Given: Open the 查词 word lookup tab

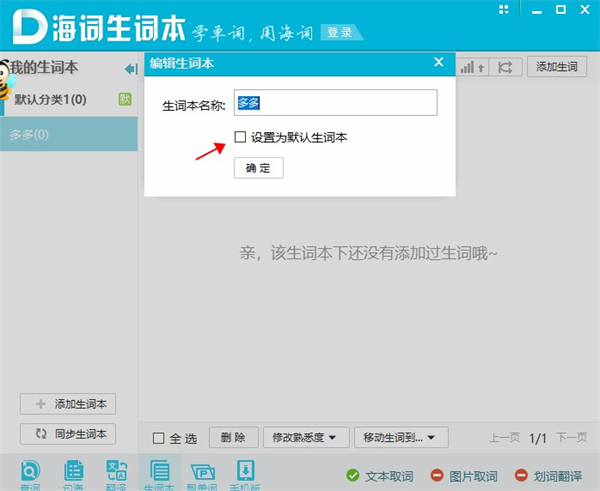Looking at the screenshot, I should [30, 475].
